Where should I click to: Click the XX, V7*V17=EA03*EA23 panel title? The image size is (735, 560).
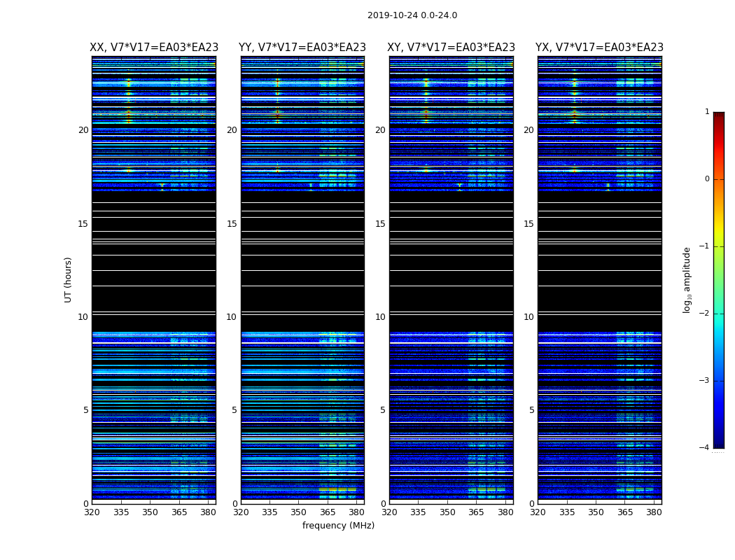154,48
